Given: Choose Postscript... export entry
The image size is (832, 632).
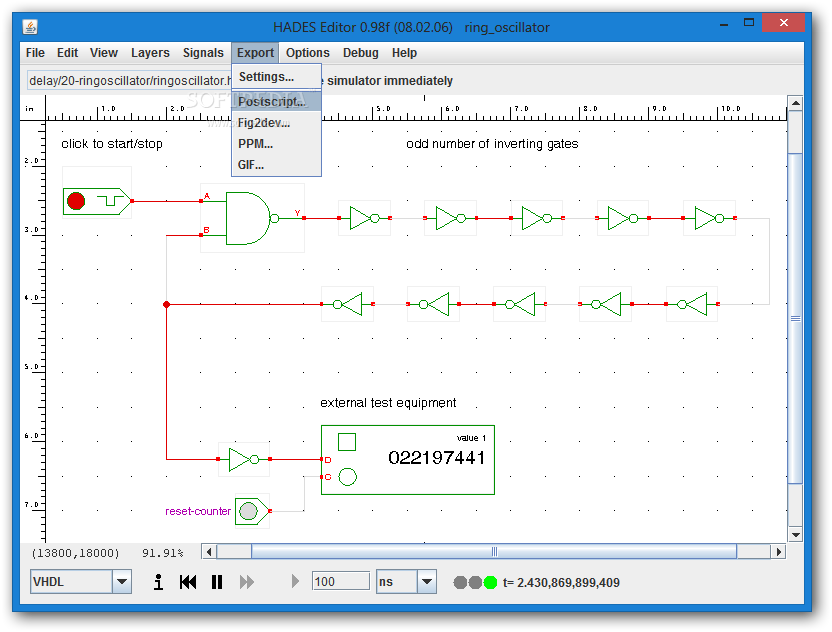Looking at the screenshot, I should point(276,101).
